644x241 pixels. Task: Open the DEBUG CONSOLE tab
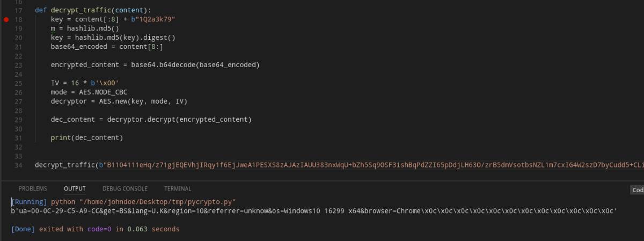click(125, 189)
